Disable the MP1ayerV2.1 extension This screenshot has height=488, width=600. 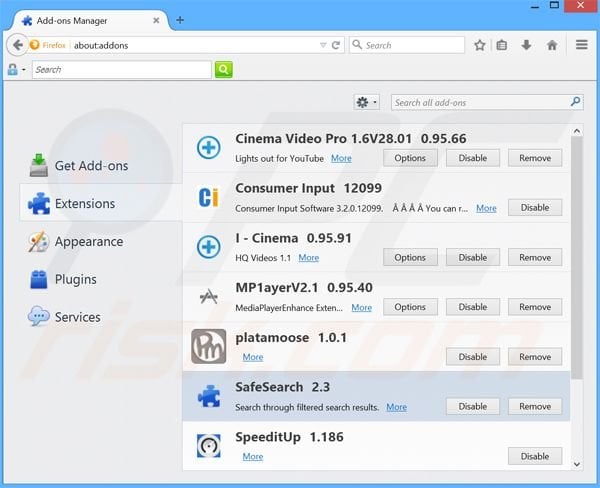coord(473,307)
